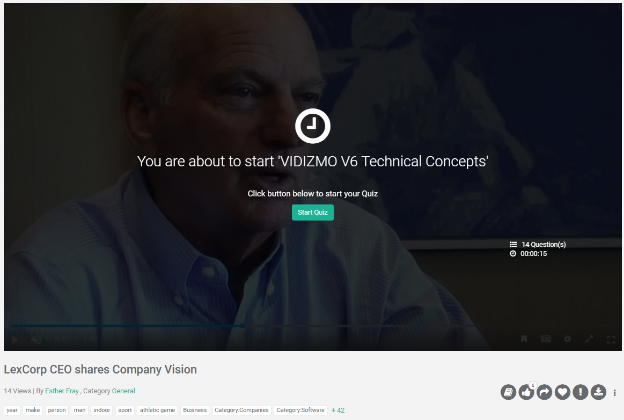The width and height of the screenshot is (624, 420).
Task: Expand remaining tags via +42 link
Action: click(338, 410)
